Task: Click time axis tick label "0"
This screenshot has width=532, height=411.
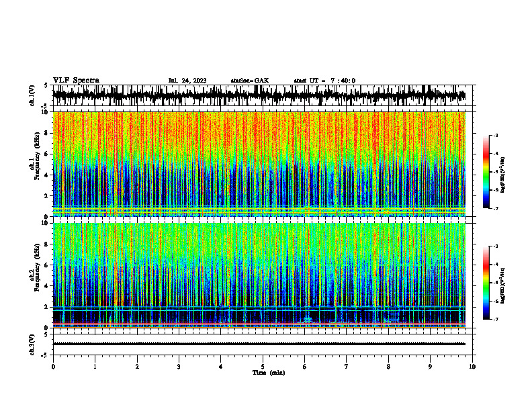Action: (x=53, y=367)
